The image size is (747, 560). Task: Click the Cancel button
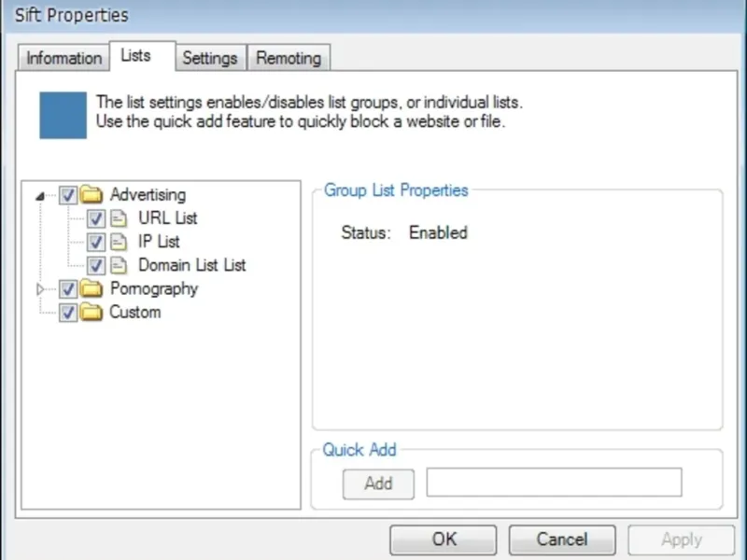coord(561,539)
